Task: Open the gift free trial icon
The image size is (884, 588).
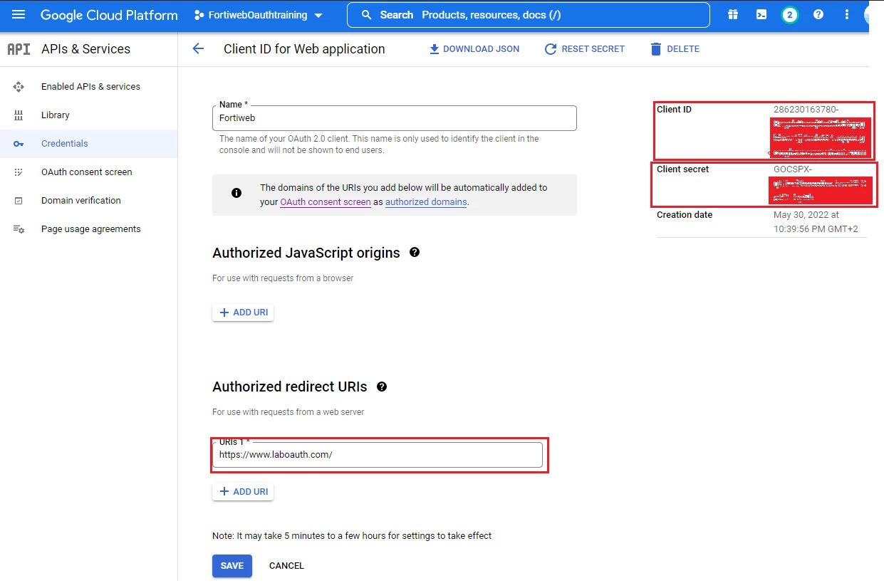Action: pos(733,14)
